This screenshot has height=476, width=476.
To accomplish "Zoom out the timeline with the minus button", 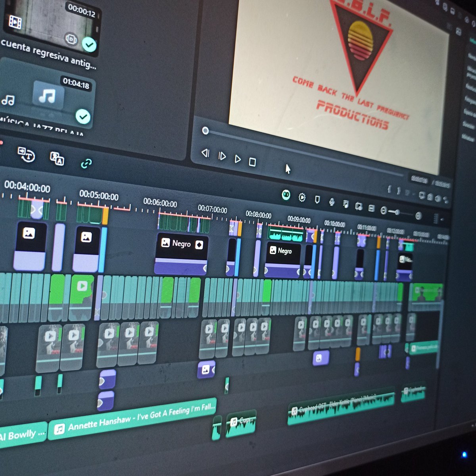I will coord(383,210).
